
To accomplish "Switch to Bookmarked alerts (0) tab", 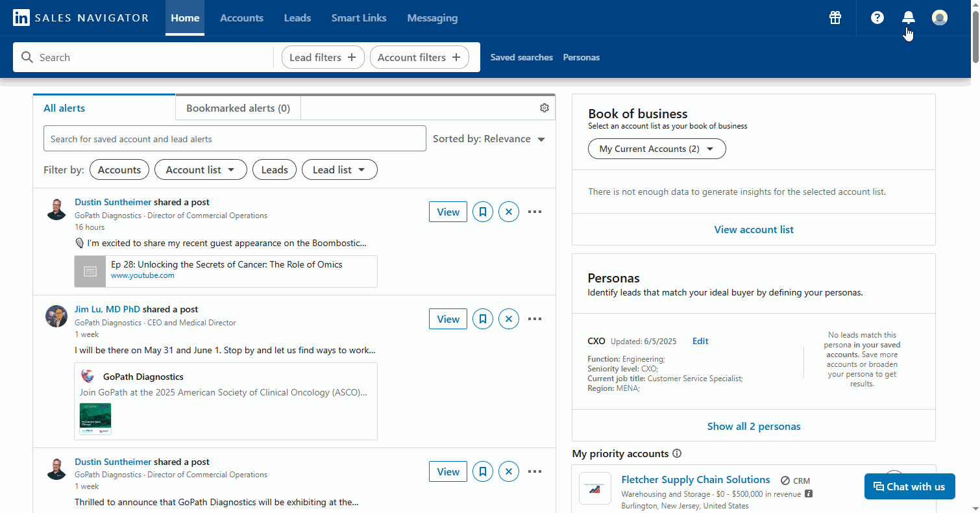I will point(238,108).
